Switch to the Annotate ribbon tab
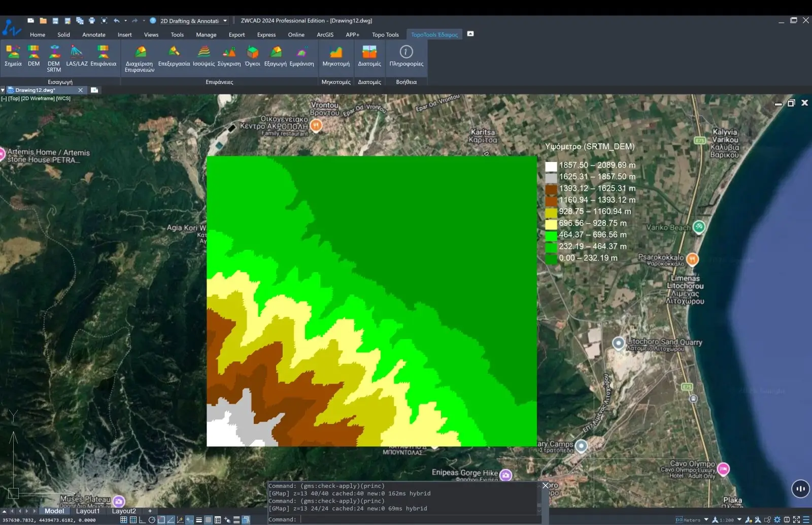The width and height of the screenshot is (812, 525). tap(94, 35)
